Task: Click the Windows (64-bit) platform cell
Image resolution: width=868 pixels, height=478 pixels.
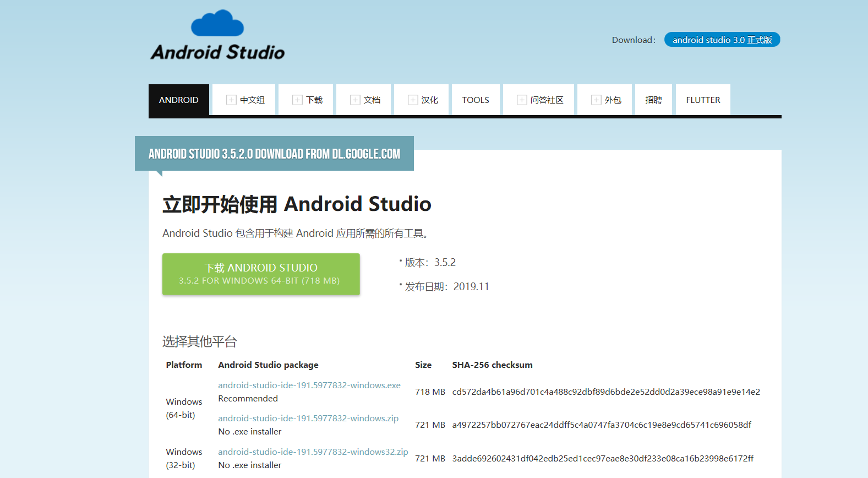Action: pos(184,409)
